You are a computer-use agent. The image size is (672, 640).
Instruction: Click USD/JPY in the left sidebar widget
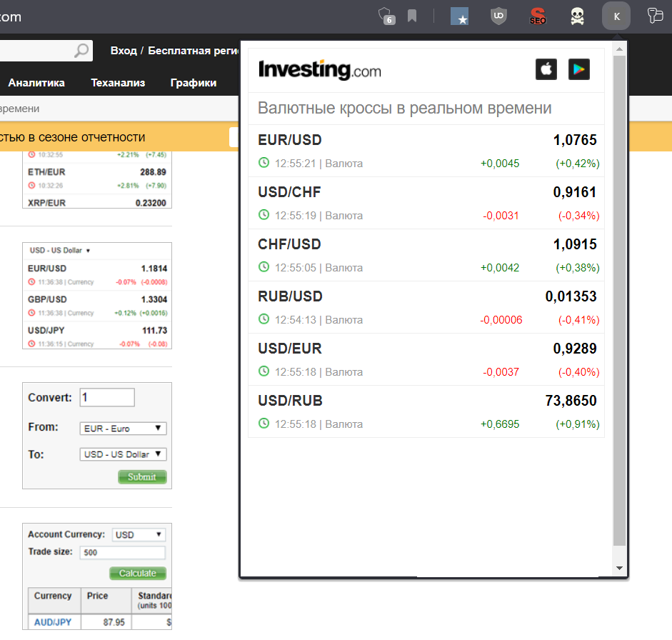(x=46, y=331)
